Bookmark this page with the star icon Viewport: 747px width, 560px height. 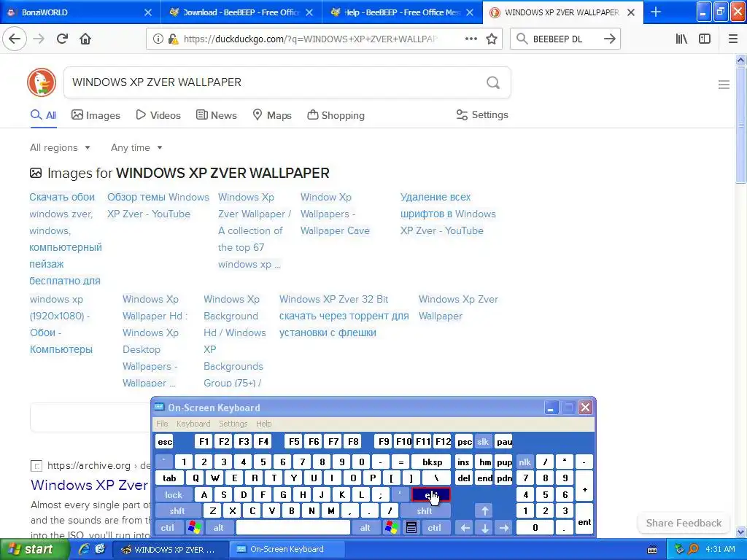click(x=492, y=39)
